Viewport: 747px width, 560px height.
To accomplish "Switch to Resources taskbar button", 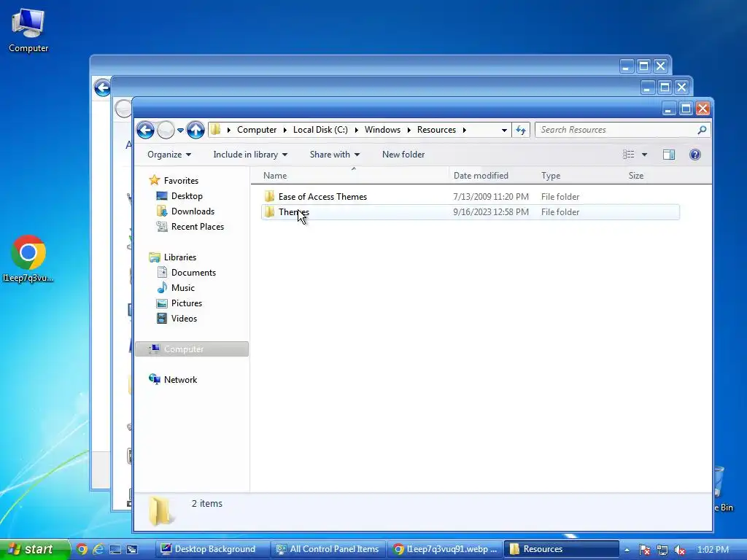I will point(561,549).
